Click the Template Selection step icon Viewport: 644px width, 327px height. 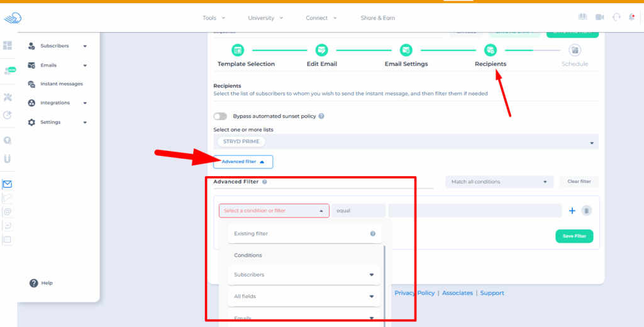[238, 50]
